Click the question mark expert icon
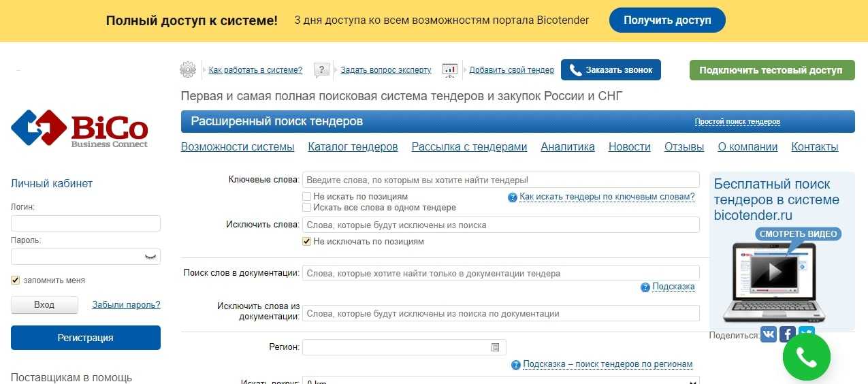868x384 pixels. (x=322, y=70)
